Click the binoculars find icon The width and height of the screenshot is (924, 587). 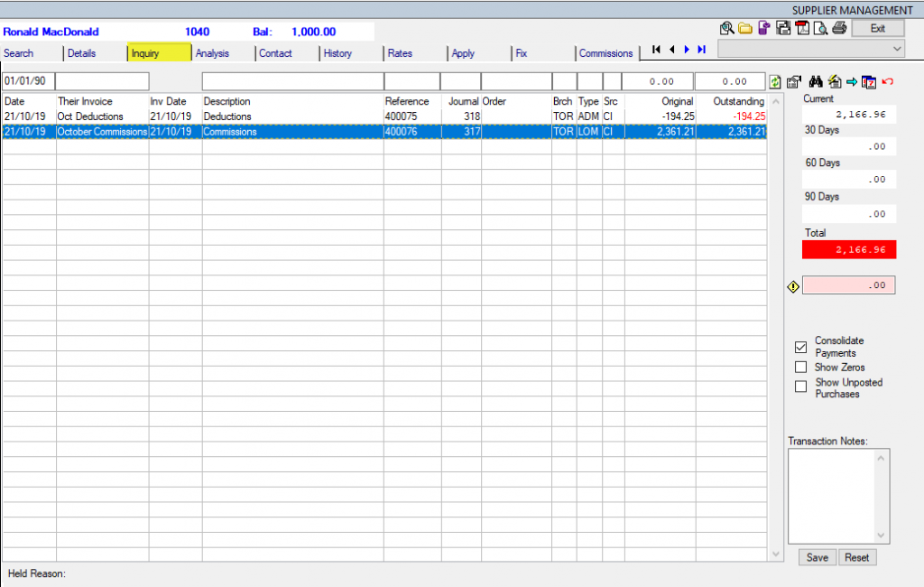point(816,81)
